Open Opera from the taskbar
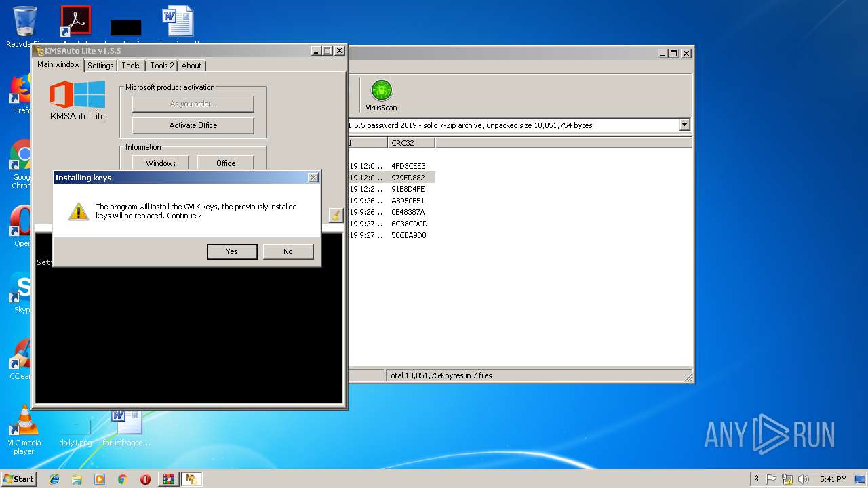This screenshot has height=488, width=868. (x=145, y=479)
